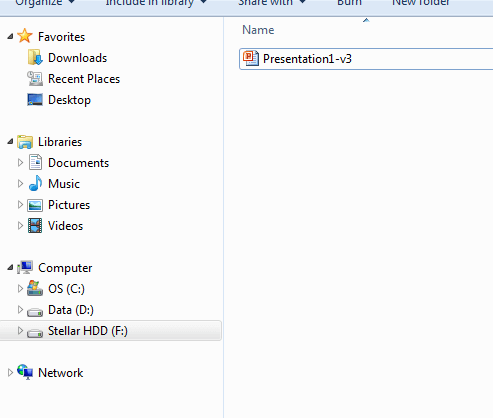Click the New folder button
This screenshot has height=418, width=493.
tap(421, 3)
